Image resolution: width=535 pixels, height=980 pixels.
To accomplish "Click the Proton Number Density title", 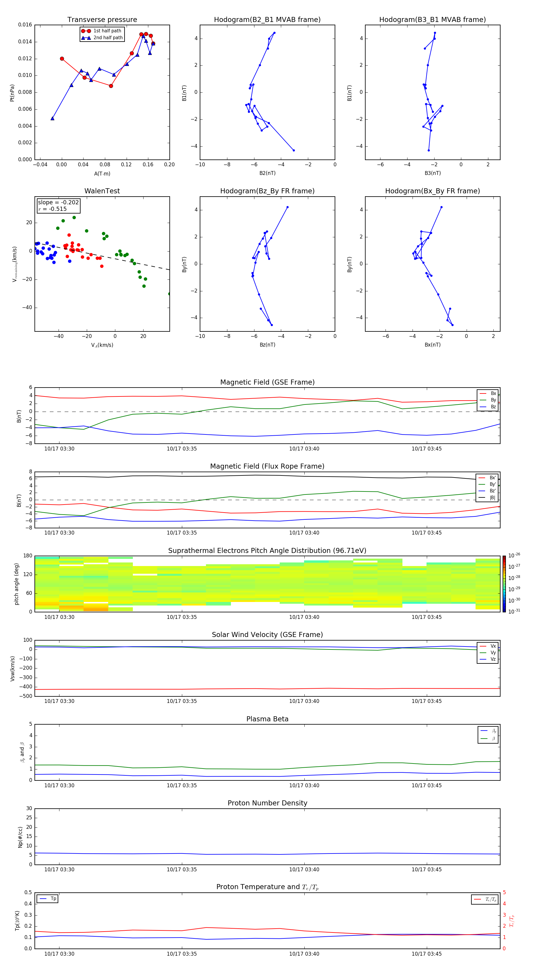I will pos(267,803).
